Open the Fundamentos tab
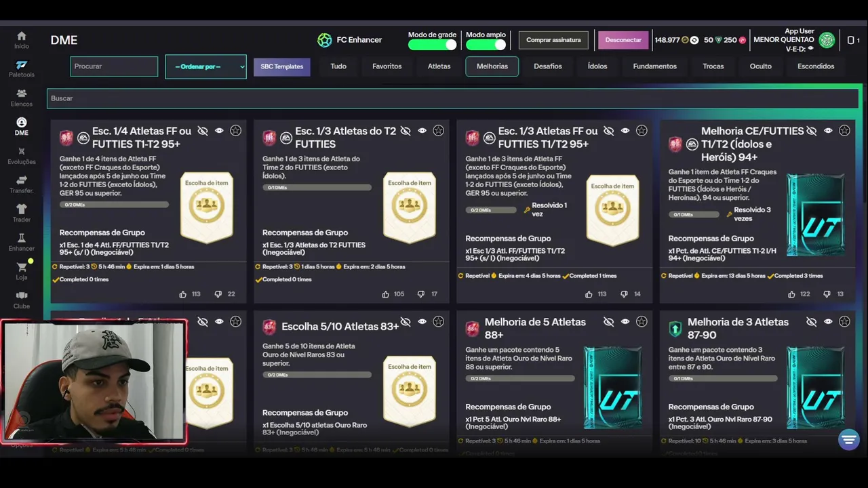 (655, 66)
